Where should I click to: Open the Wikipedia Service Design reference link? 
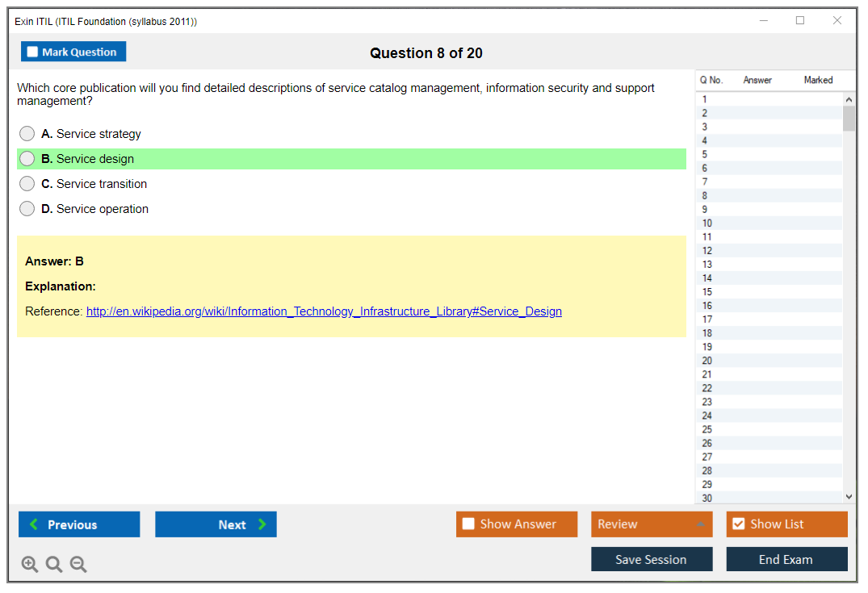[x=324, y=311]
